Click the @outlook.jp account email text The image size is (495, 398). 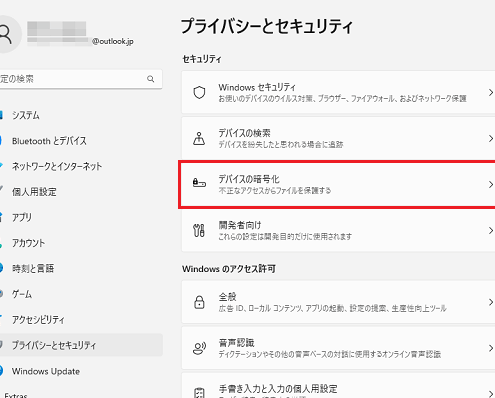[x=113, y=41]
